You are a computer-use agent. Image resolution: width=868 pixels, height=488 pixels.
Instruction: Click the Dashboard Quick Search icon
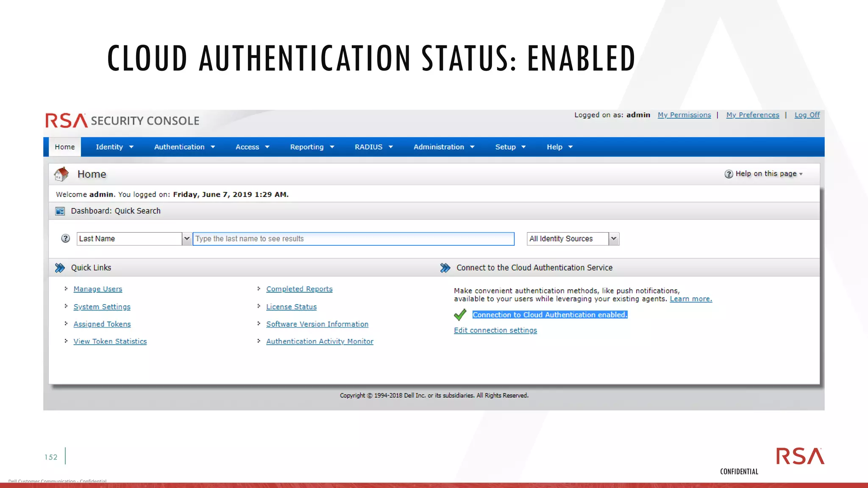[x=60, y=211]
